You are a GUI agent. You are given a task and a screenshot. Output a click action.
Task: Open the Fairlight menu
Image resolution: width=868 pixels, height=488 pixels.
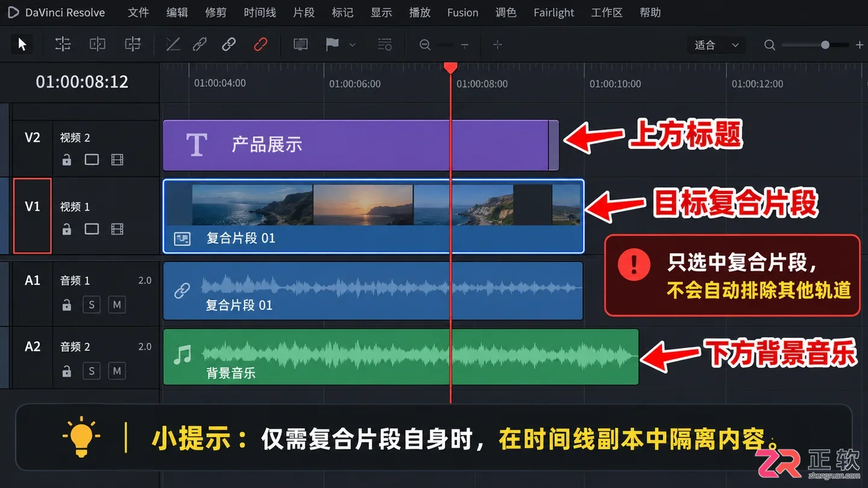(554, 12)
